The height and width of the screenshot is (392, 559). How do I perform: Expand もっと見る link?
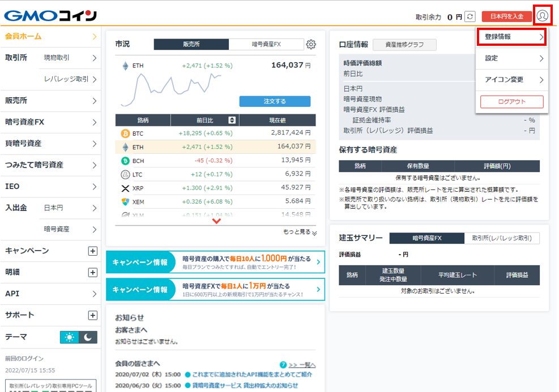pos(300,232)
